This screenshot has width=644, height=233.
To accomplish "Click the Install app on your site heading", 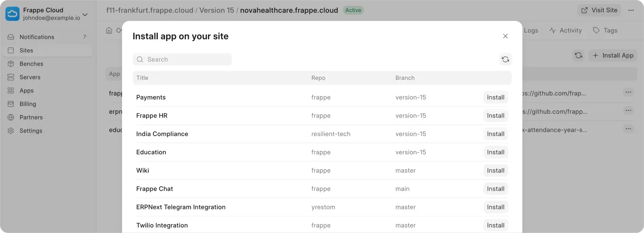I will 180,36.
